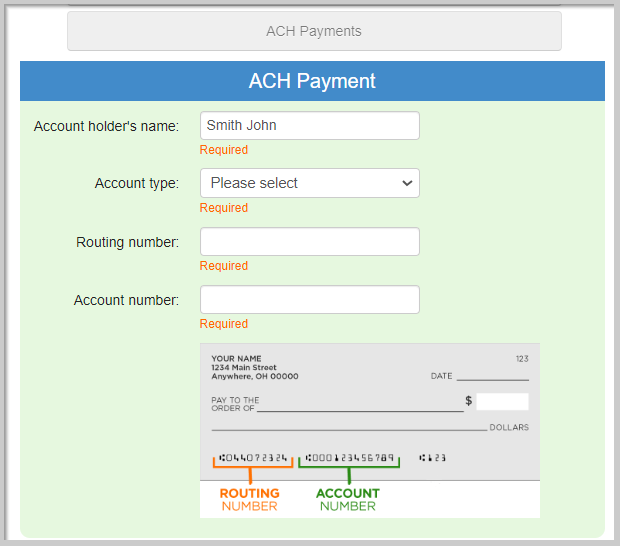Click the "Routing number:" label

(127, 242)
